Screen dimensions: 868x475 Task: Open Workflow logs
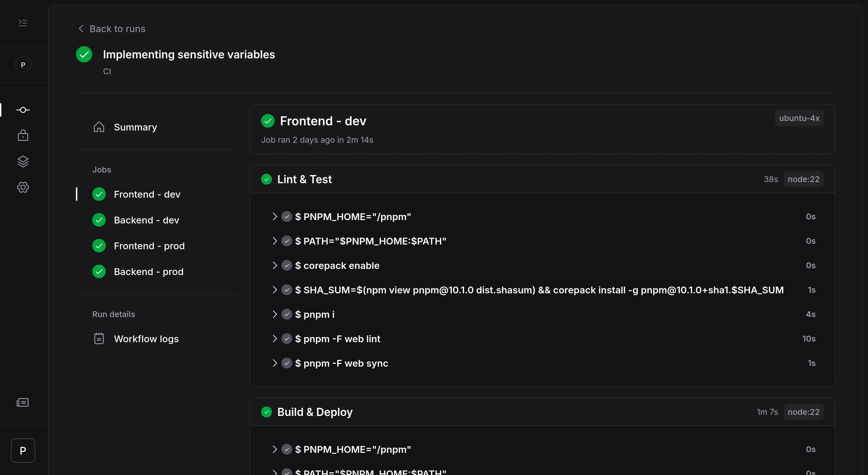[146, 339]
